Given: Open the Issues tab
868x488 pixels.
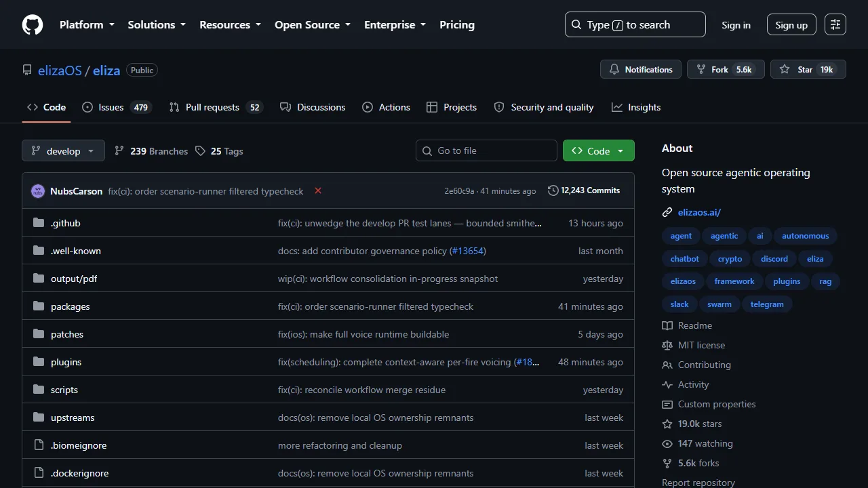Looking at the screenshot, I should click(116, 107).
